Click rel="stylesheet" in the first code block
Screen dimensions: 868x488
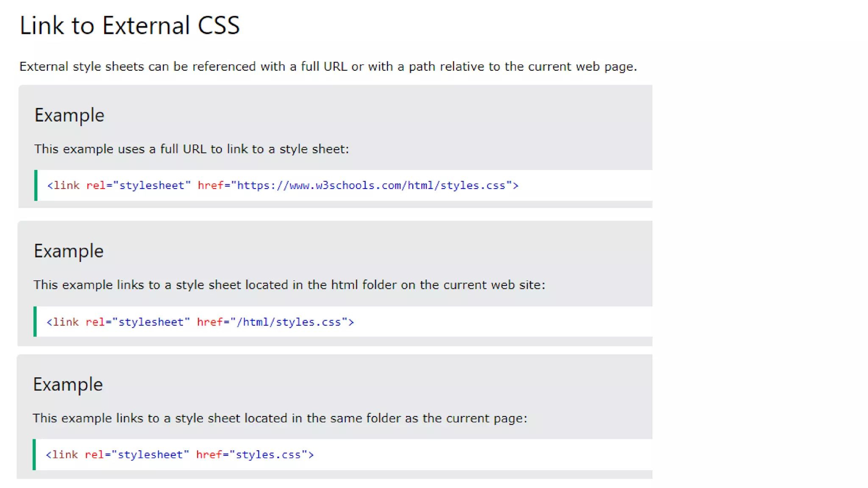(x=138, y=186)
